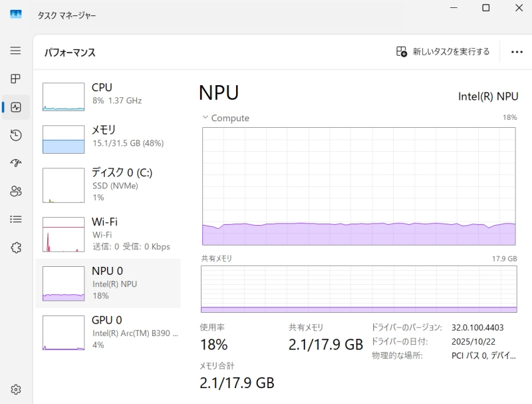Open the hamburger navigation menu
The image size is (532, 404).
[x=15, y=51]
